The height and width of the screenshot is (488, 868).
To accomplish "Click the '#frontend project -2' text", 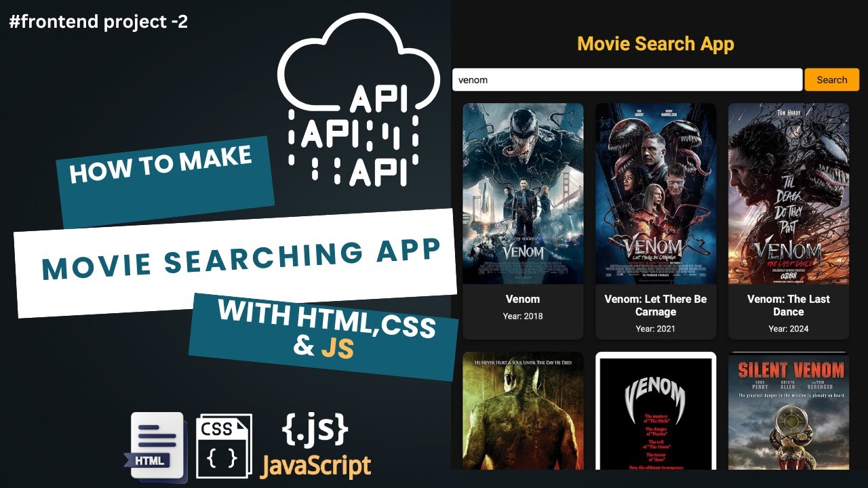I will click(x=98, y=22).
